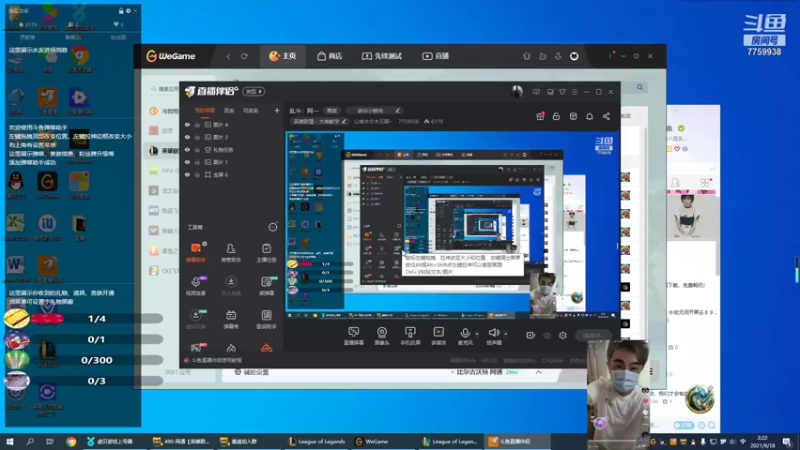Lock the 礼物任务 source
The width and height of the screenshot is (800, 450).
tap(197, 150)
